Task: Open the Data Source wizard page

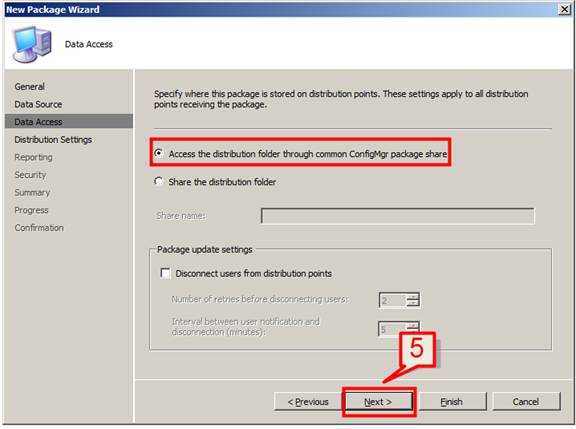Action: coord(38,104)
